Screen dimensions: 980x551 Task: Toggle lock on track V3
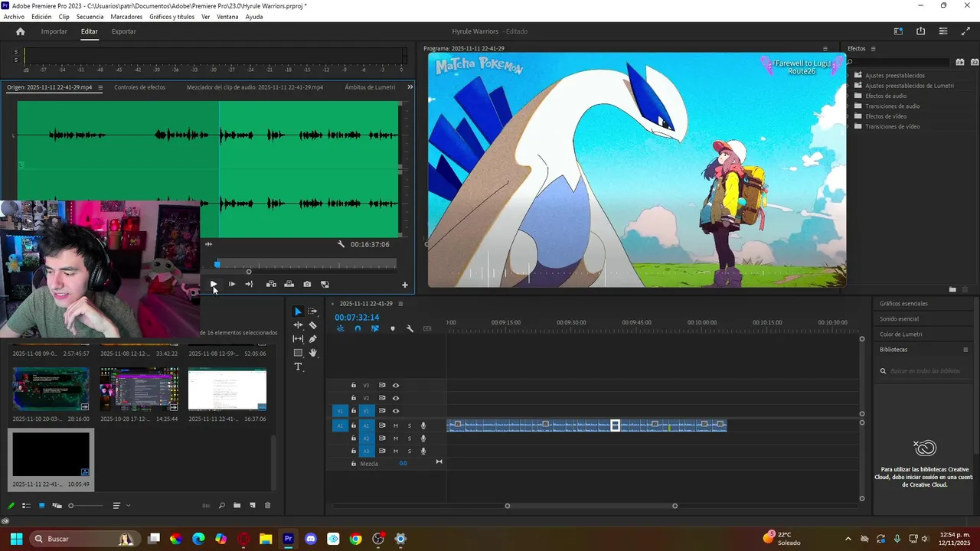(x=354, y=385)
